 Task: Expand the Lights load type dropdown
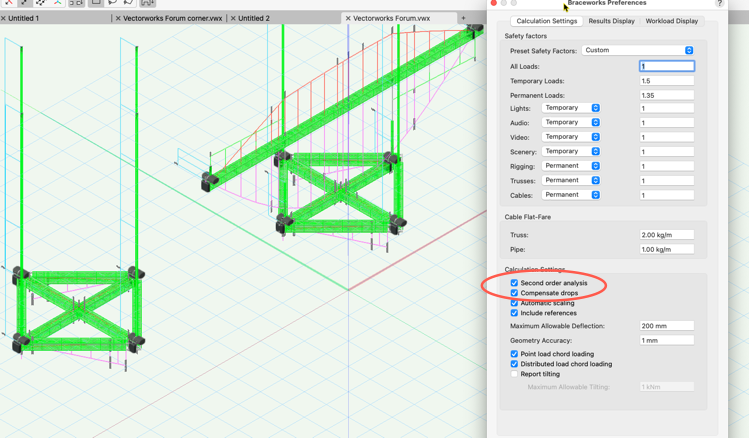tap(571, 108)
